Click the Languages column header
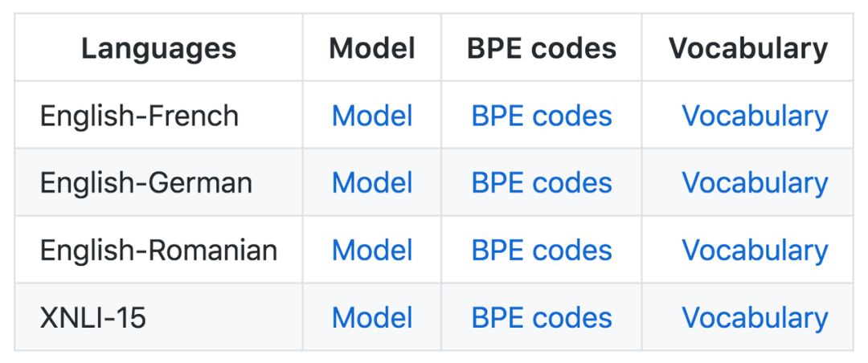The width and height of the screenshot is (868, 363). [159, 48]
